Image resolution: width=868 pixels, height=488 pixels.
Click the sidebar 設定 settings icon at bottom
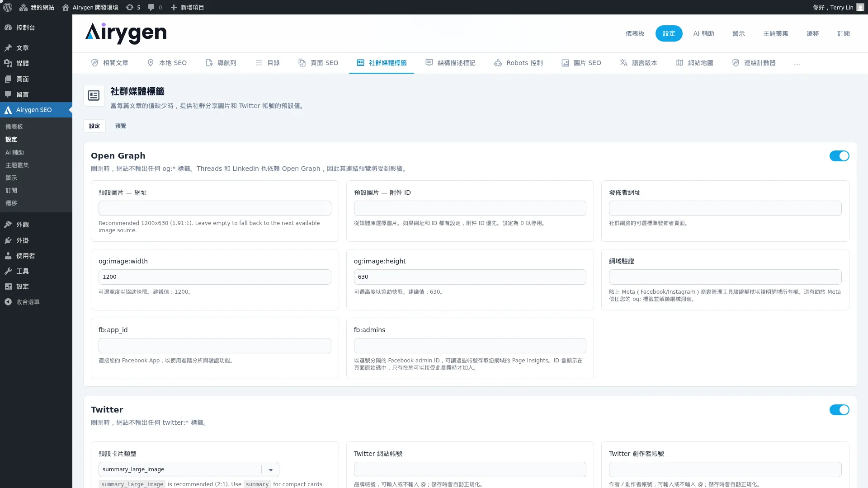[8, 286]
